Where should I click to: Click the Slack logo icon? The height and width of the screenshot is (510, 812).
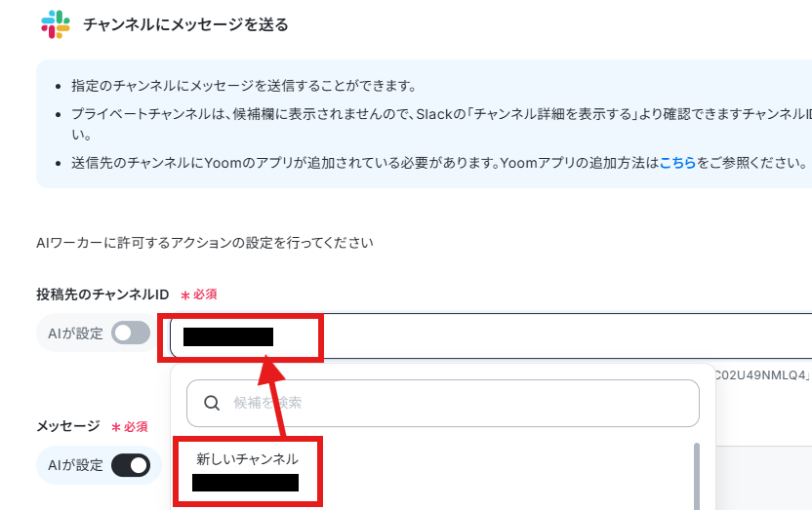tap(56, 24)
